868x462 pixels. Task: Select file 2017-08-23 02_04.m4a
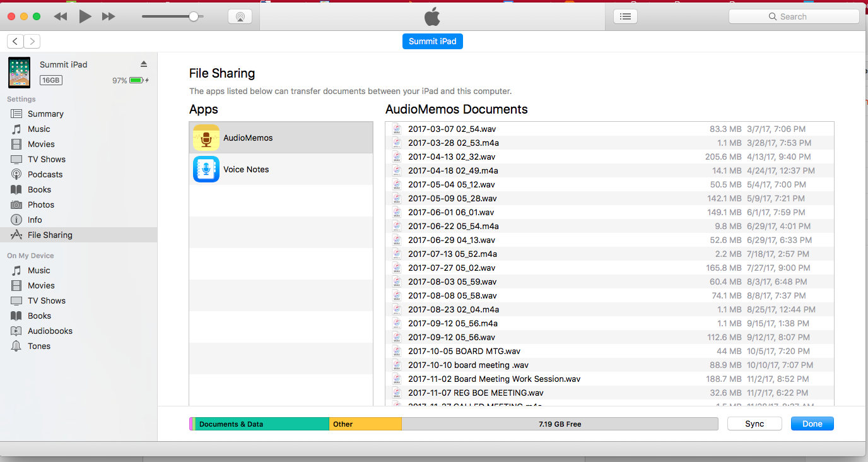pos(609,309)
